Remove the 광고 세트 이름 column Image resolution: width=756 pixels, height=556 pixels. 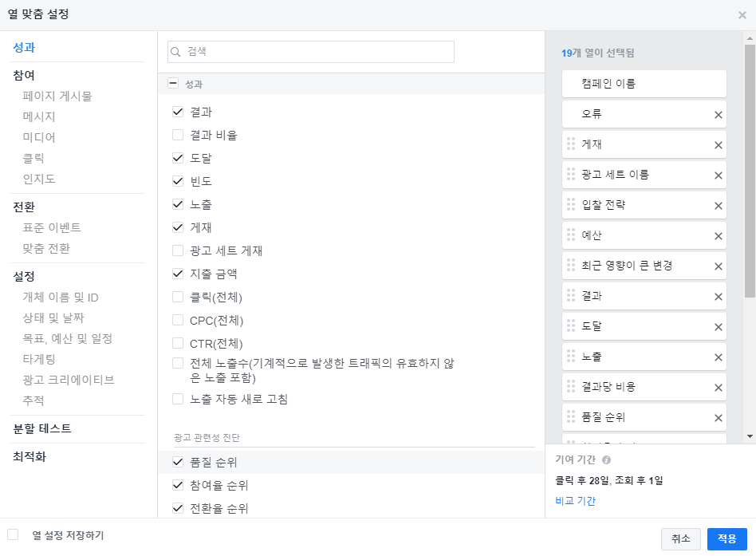pyautogui.click(x=716, y=175)
